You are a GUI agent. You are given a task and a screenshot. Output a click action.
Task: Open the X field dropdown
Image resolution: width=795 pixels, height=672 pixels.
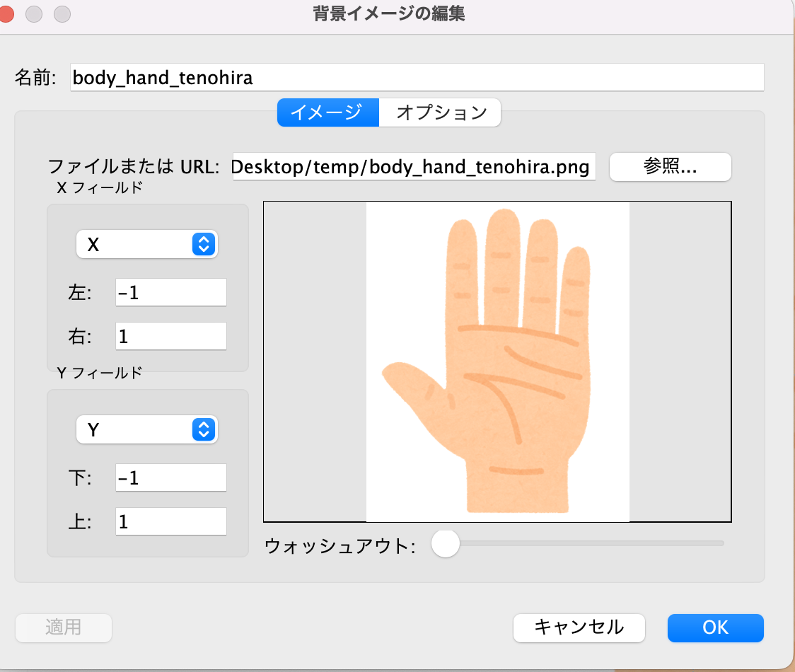pos(147,245)
